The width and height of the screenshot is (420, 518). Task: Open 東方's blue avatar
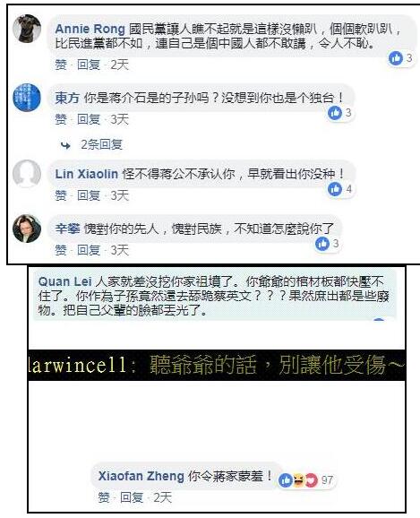pyautogui.click(x=27, y=98)
